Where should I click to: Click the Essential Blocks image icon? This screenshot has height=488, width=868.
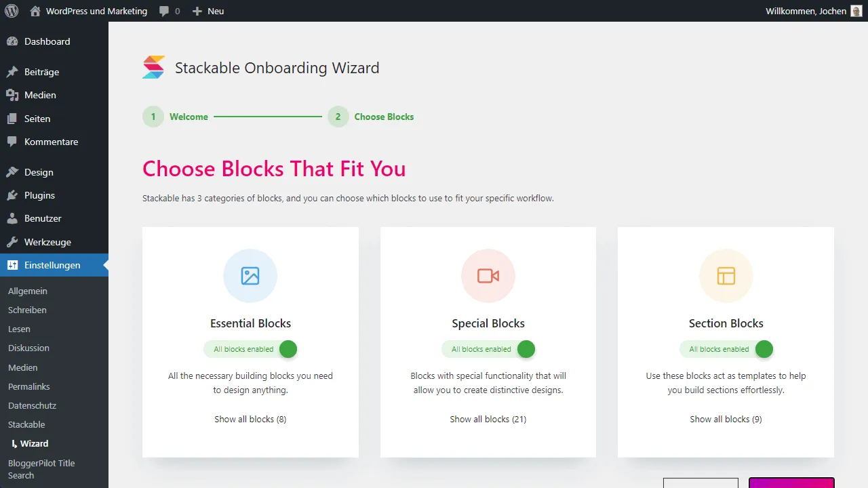[250, 276]
